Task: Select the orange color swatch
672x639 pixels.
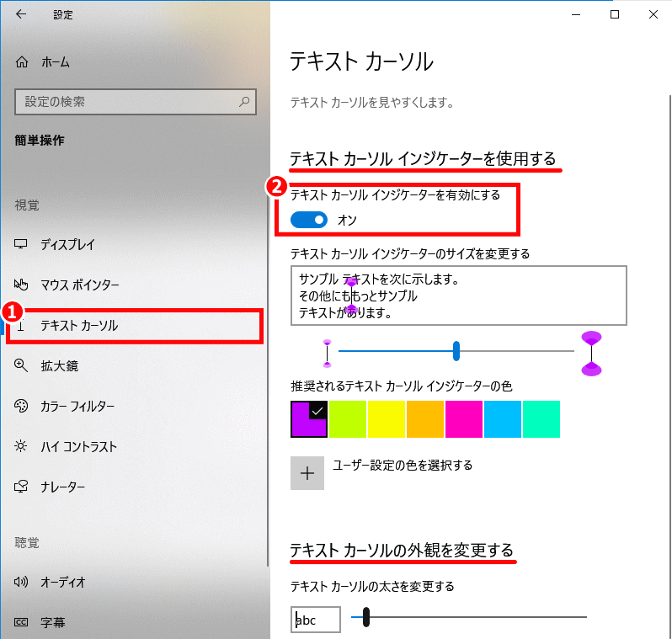Action: coord(425,419)
